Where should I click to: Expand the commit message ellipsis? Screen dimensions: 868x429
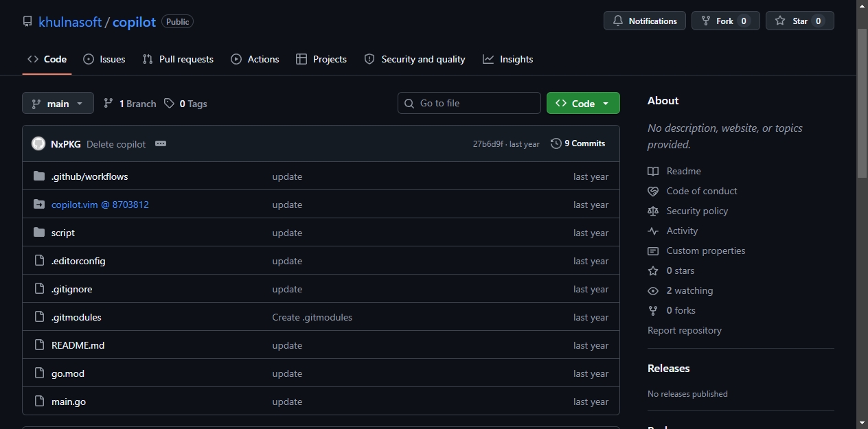161,144
